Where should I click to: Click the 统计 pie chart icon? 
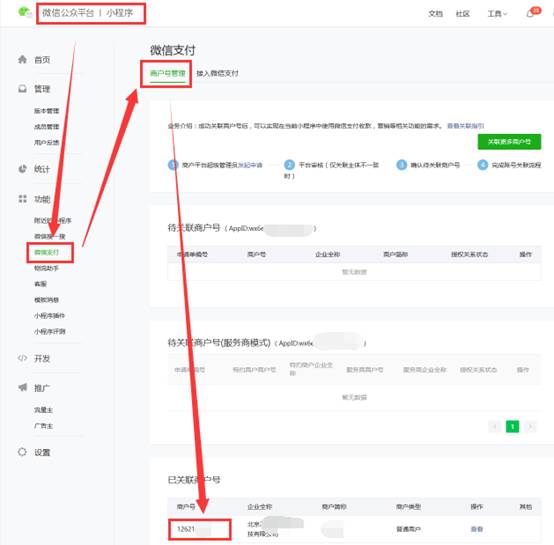pos(22,169)
